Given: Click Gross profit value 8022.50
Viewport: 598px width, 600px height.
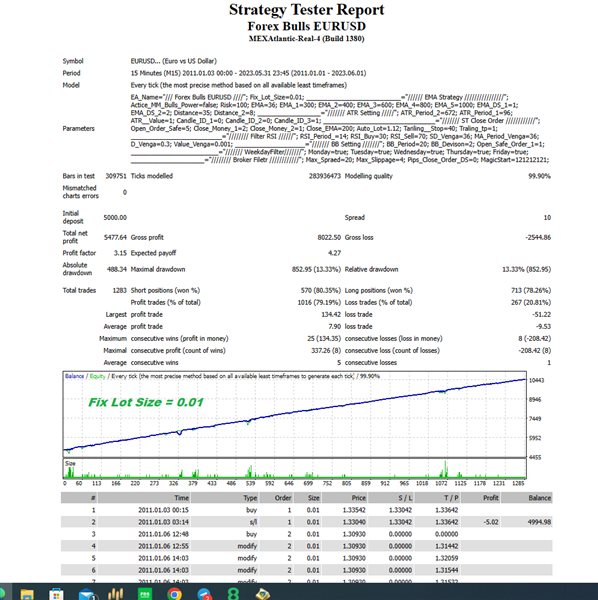Looking at the screenshot, I should 329,237.
